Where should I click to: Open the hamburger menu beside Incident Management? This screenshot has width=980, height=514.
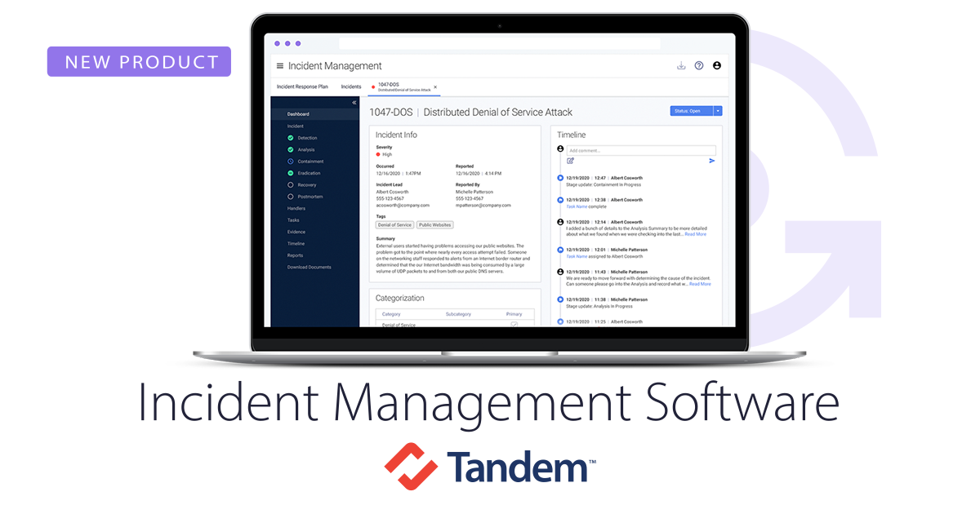point(280,65)
